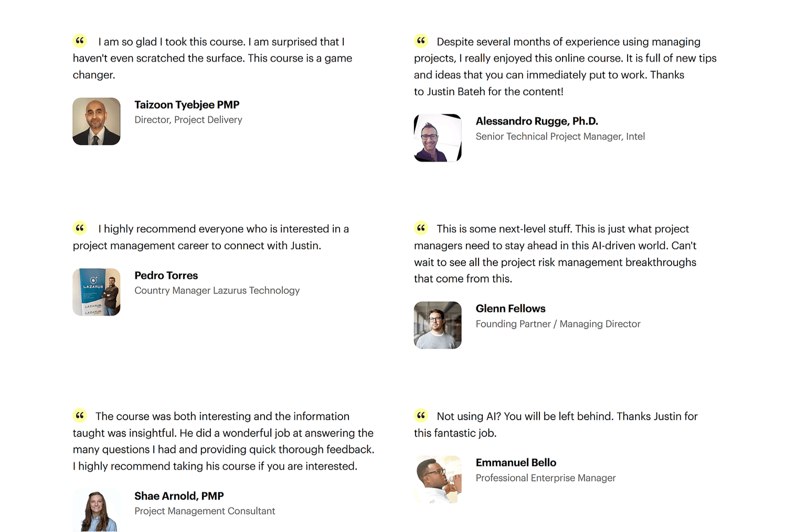The image size is (806, 532).
Task: Click "Senior Technical Project Manager, Intel" subtitle
Action: click(560, 136)
